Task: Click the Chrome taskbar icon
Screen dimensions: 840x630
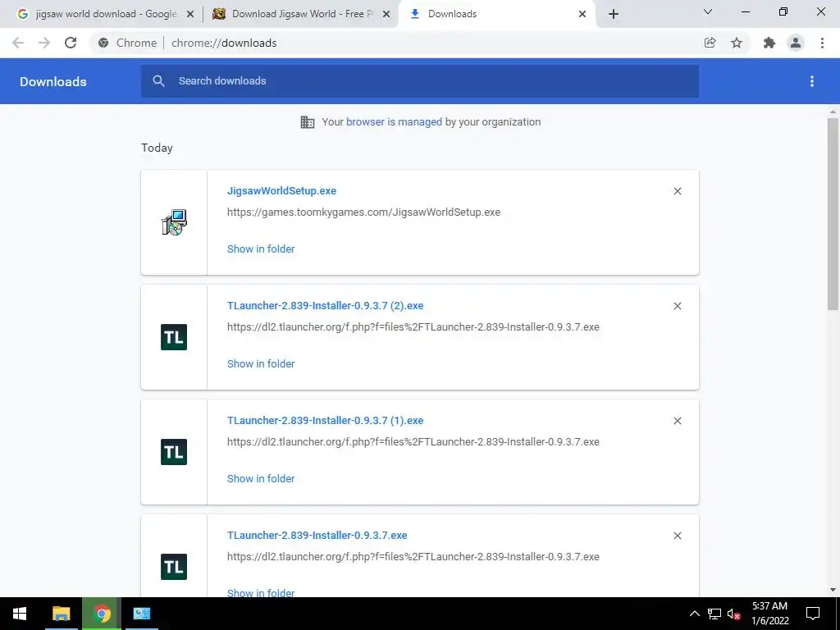Action: (102, 614)
